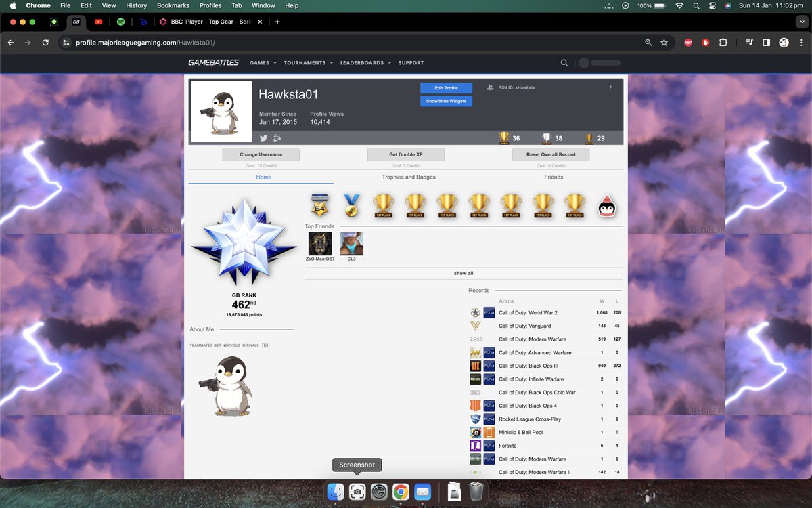Open the Profiles menu in menu bar

pyautogui.click(x=210, y=5)
